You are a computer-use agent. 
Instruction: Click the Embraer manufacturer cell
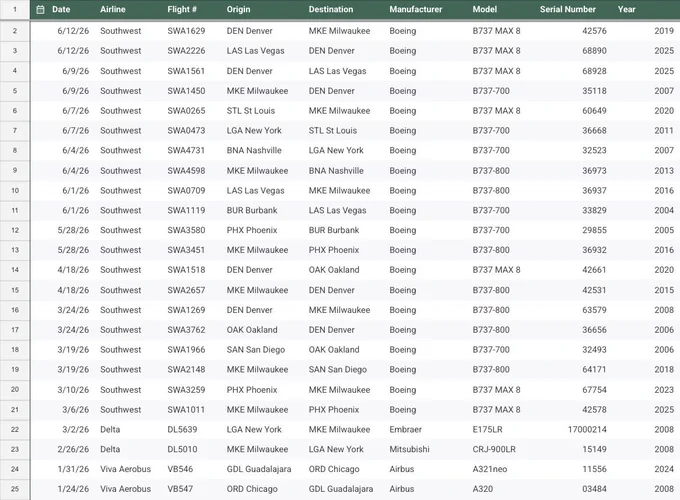tap(405, 429)
